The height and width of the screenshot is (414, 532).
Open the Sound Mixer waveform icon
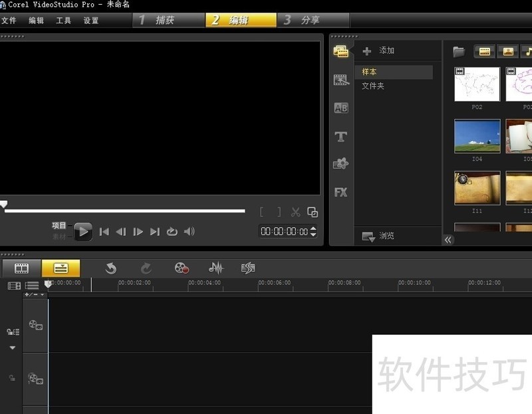[215, 268]
